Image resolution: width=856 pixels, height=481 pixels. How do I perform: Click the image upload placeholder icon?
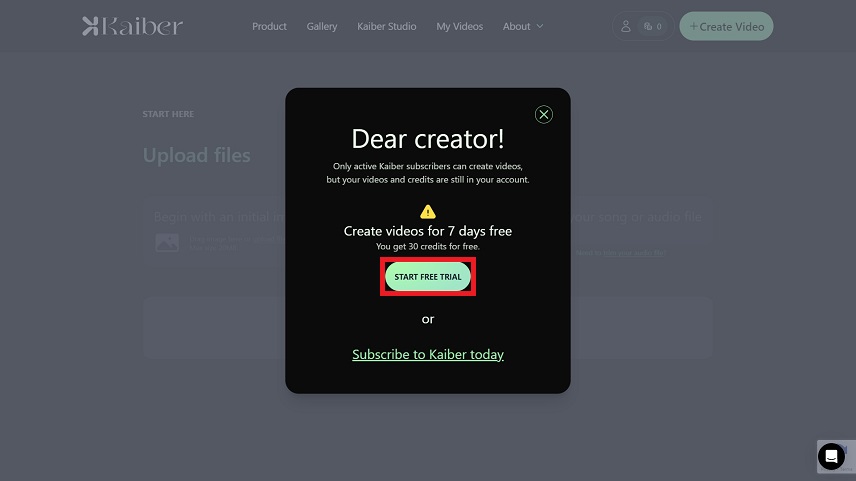tap(167, 242)
